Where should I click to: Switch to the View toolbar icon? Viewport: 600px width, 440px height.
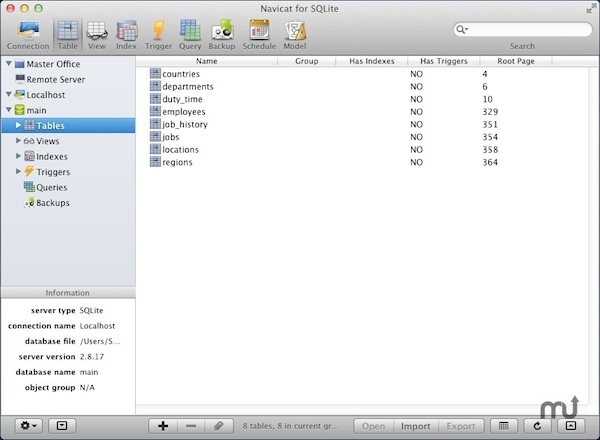click(x=97, y=35)
